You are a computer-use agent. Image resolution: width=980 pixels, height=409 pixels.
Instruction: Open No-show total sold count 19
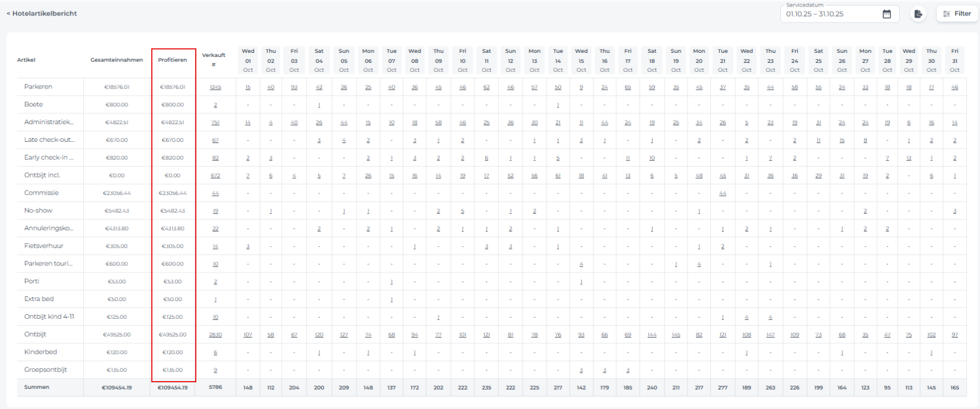215,211
